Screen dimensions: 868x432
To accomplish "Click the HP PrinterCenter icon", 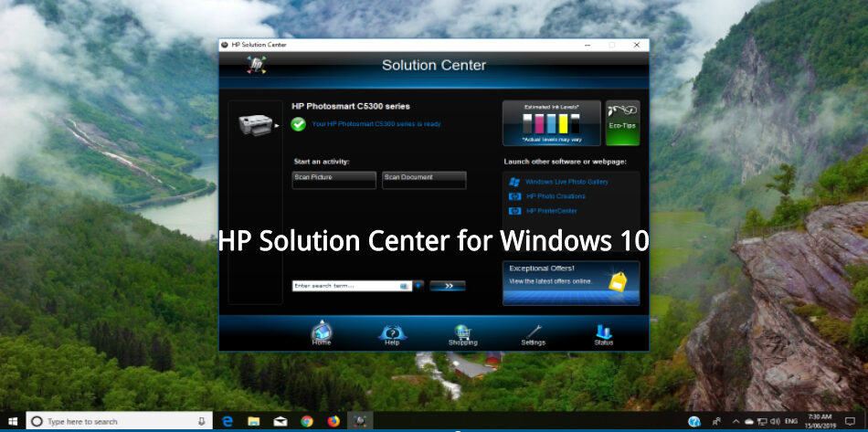I will coord(514,211).
